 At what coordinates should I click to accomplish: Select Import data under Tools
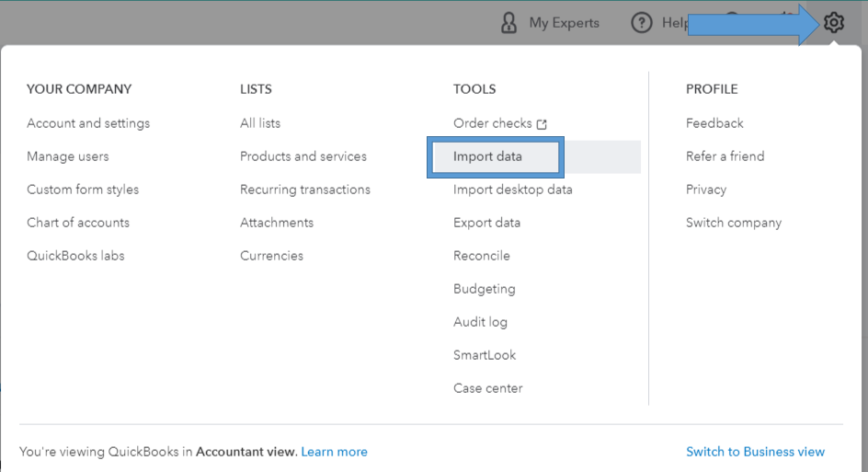click(x=487, y=156)
